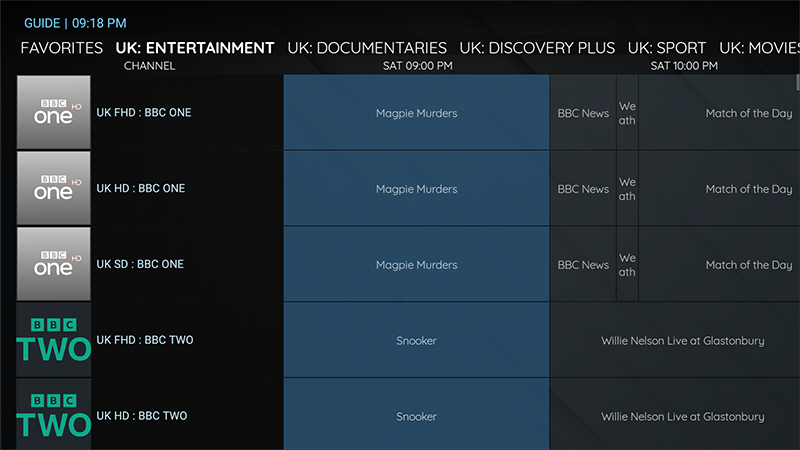Click the BBC One logo in the UK SD row
The image size is (800, 450).
click(x=54, y=265)
